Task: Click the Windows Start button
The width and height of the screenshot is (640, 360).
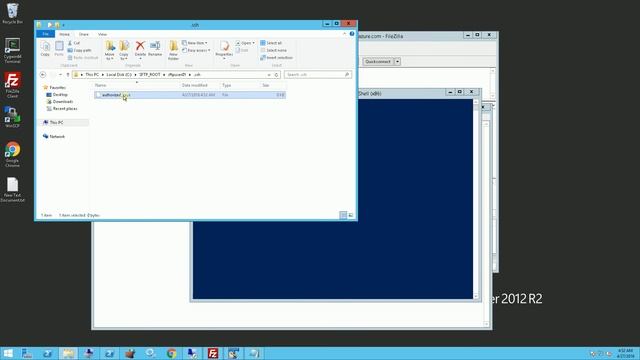Action: (8, 353)
